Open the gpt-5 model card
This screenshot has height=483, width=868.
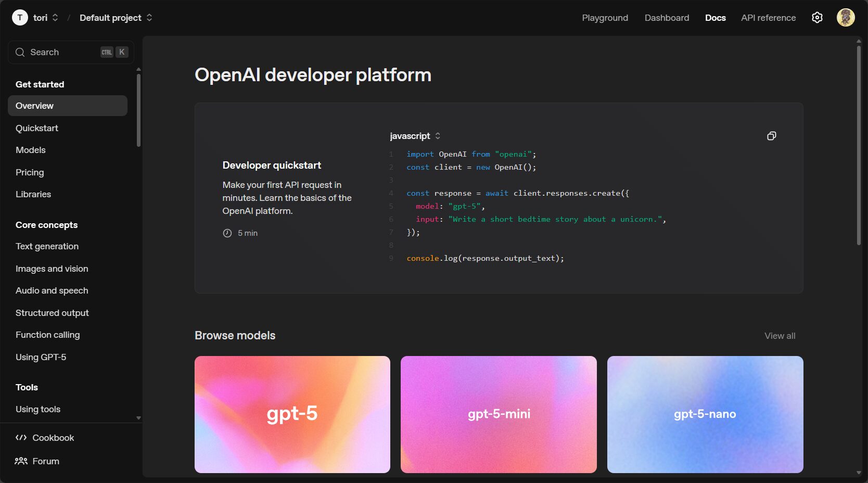click(x=292, y=414)
